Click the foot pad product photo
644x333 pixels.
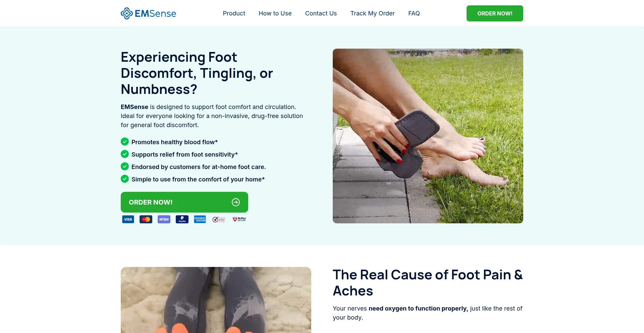pos(428,136)
